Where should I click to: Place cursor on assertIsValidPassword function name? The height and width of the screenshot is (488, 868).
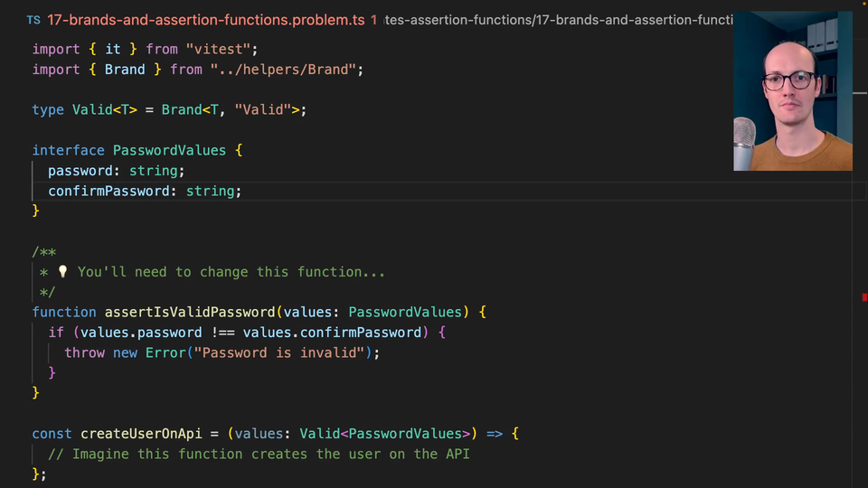coord(190,312)
